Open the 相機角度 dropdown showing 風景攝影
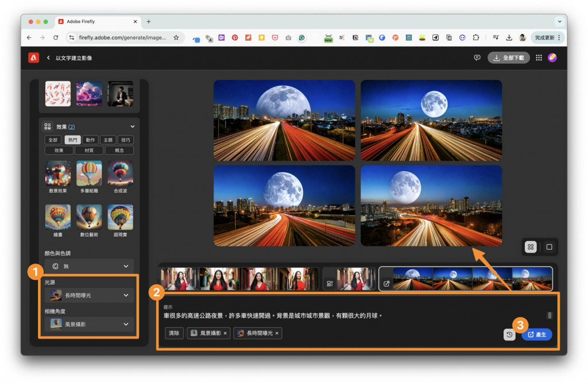The image size is (588, 383). 89,324
